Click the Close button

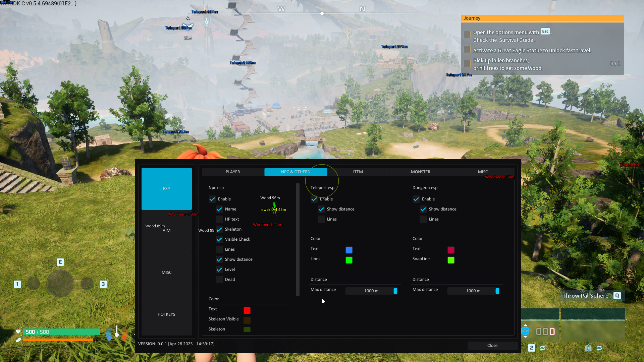492,346
